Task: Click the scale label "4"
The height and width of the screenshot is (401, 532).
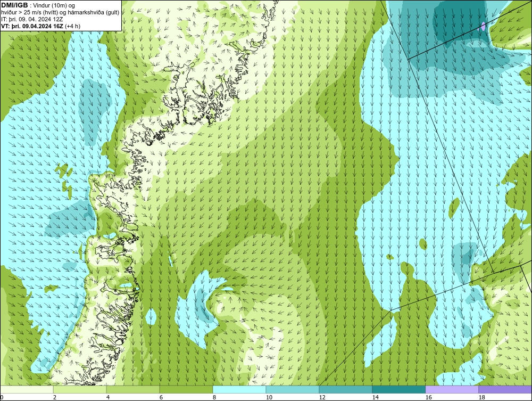Action: click(x=108, y=397)
